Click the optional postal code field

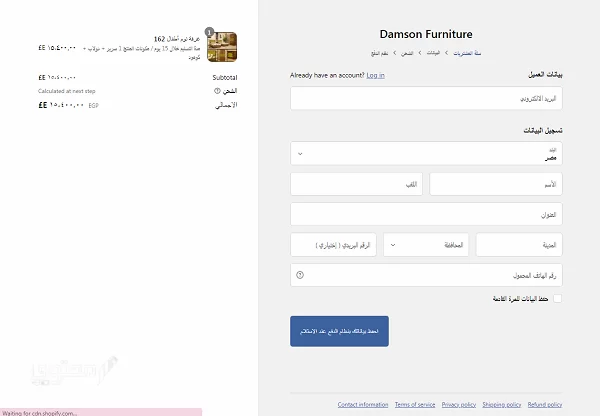pos(333,245)
